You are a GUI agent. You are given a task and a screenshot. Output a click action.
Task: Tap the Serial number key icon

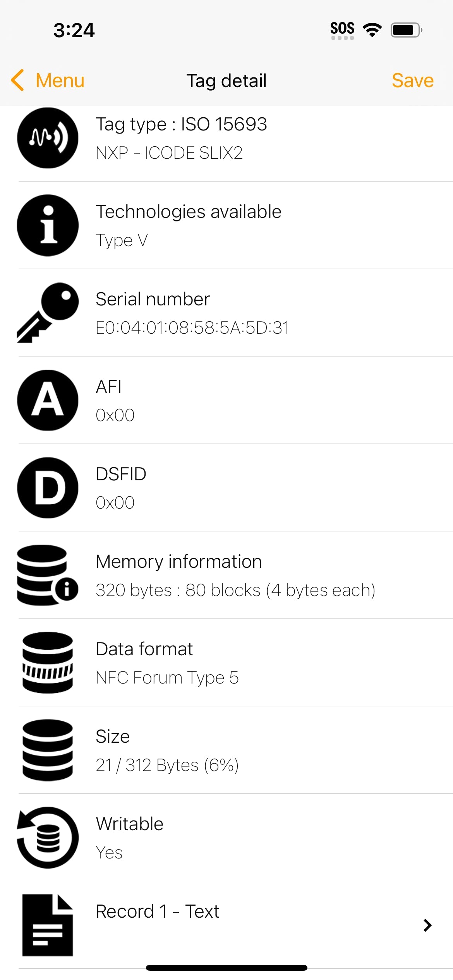click(x=48, y=313)
